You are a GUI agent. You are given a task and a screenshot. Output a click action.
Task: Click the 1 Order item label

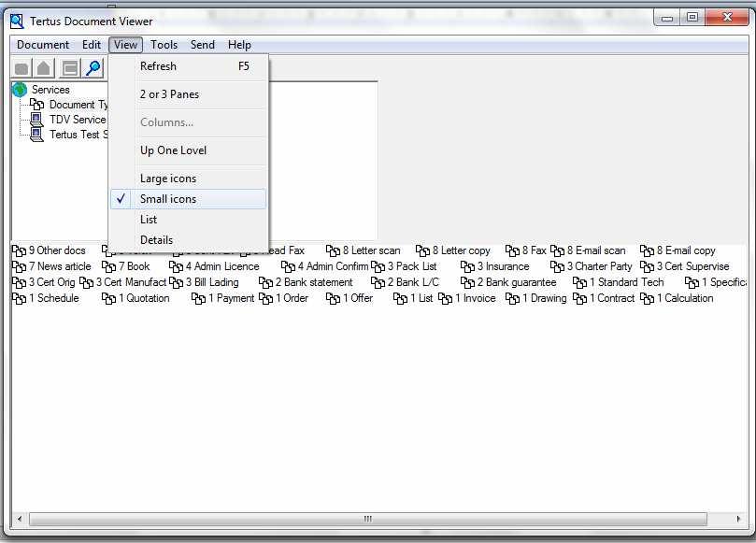tap(292, 298)
